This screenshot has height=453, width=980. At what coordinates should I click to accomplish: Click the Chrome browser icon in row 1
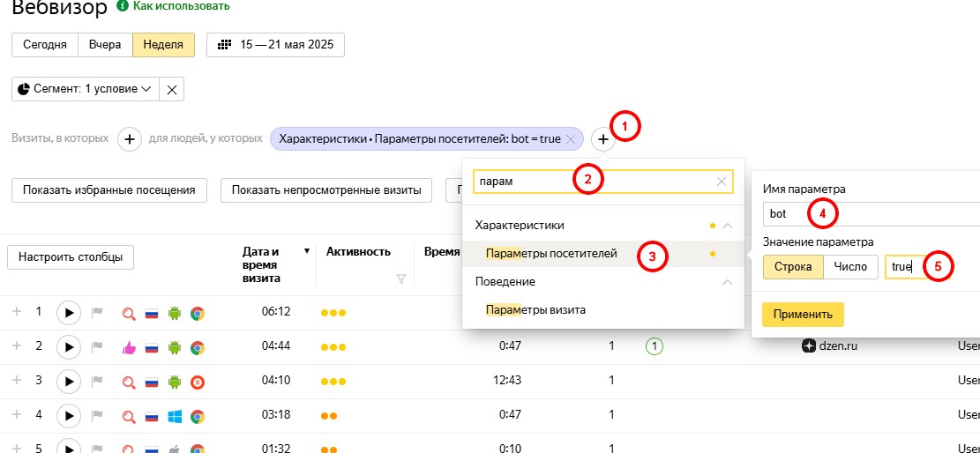point(198,314)
